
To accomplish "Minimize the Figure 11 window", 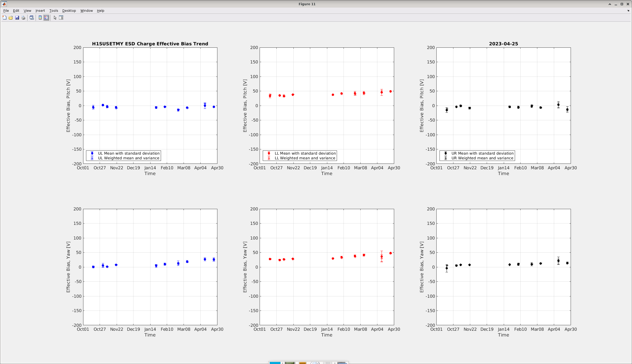I will click(x=616, y=4).
